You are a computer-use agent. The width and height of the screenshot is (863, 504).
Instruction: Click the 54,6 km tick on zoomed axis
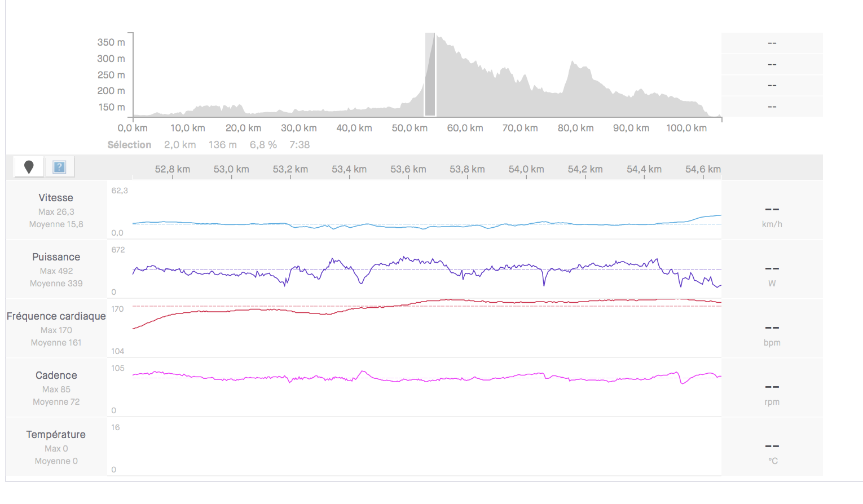[x=703, y=170]
